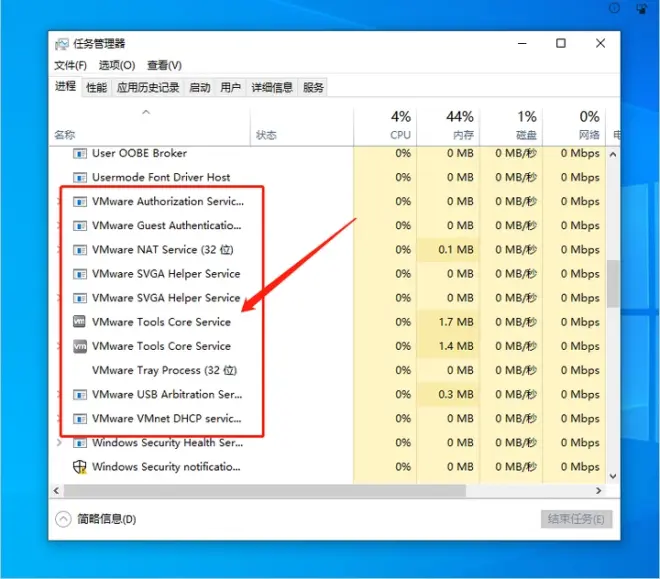Click the Windows Security Health Service icon
This screenshot has width=660, height=579.
point(80,443)
